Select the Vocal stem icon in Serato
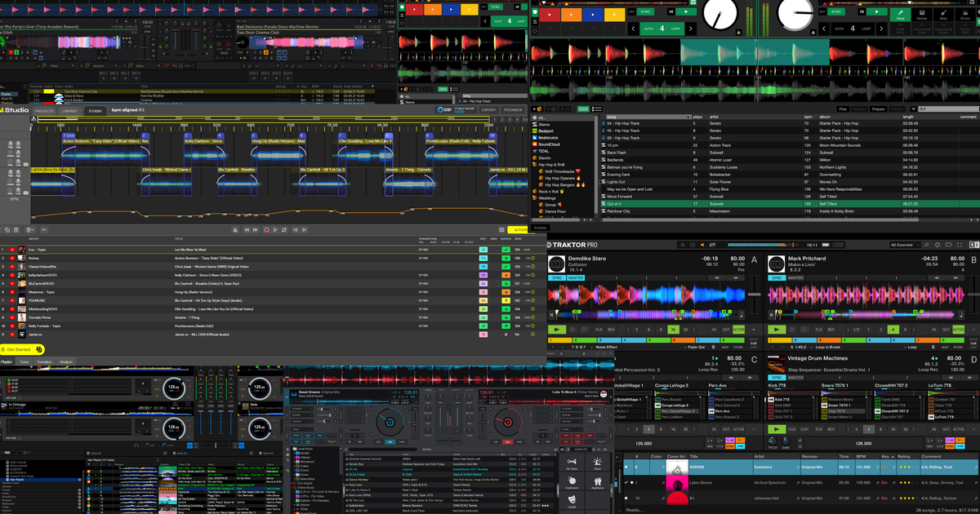This screenshot has height=514, width=980. point(900,14)
